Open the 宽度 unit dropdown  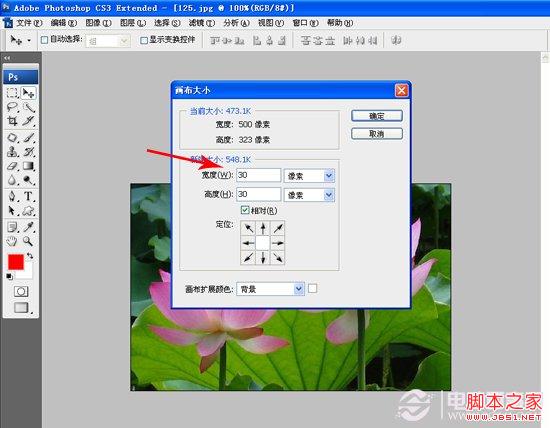[x=329, y=176]
